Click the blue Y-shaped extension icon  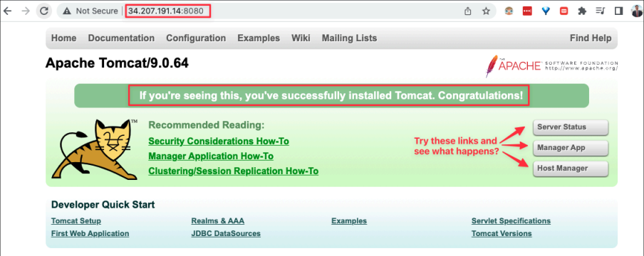546,11
